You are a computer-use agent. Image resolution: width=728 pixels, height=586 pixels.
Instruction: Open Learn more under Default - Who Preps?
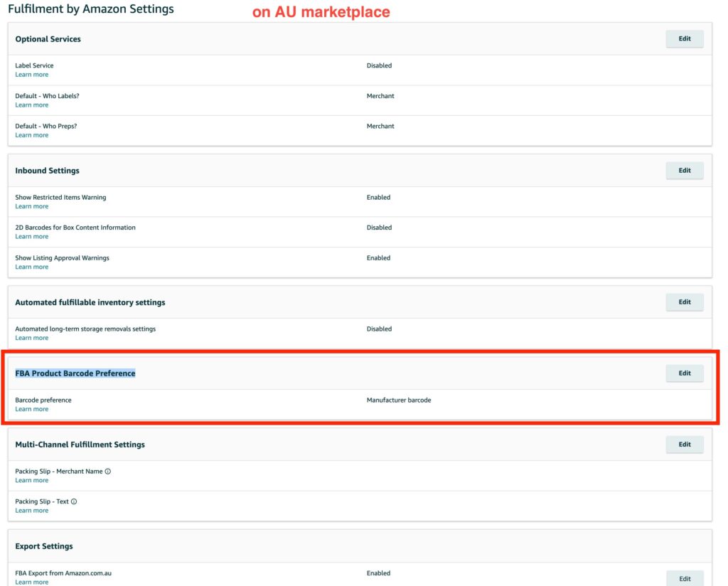click(32, 135)
